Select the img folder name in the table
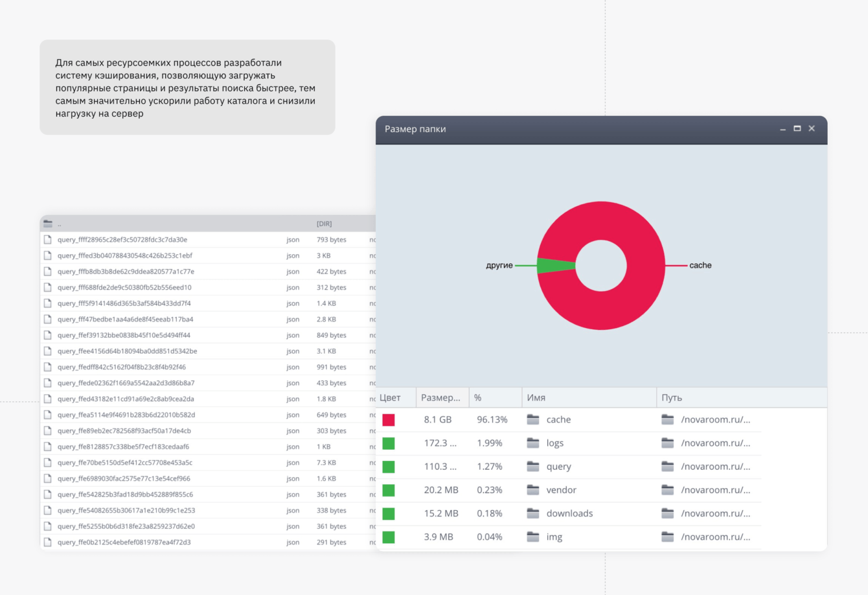This screenshot has width=868, height=595. tap(554, 537)
